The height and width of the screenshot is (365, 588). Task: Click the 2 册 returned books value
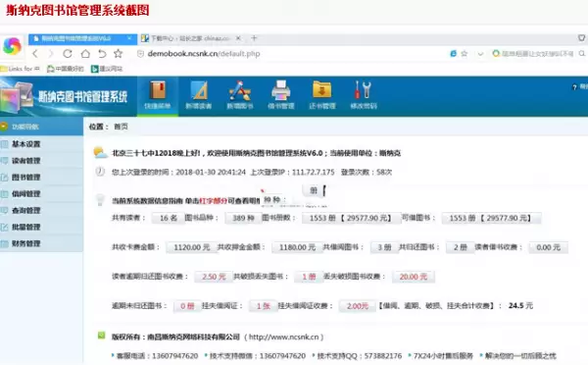(461, 247)
